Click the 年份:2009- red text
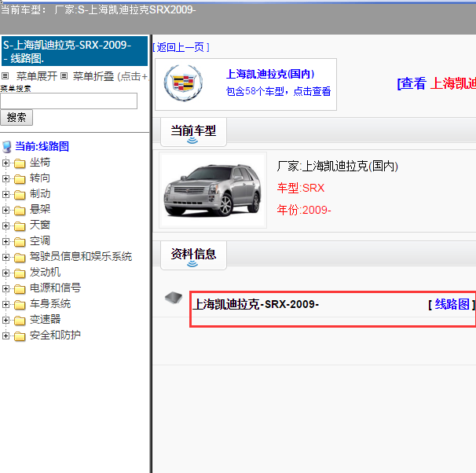Viewport: 476px width, 473px height. pyautogui.click(x=304, y=210)
